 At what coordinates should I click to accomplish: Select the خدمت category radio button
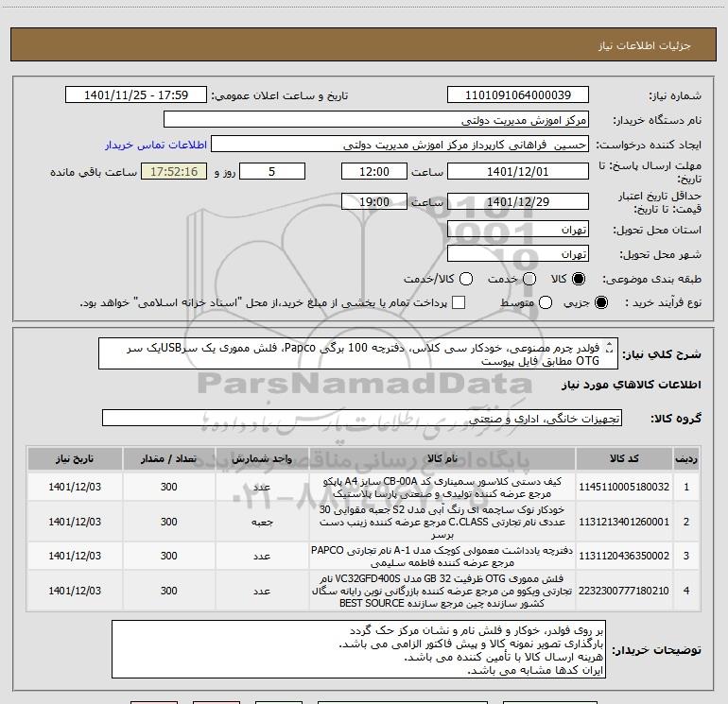click(x=529, y=279)
